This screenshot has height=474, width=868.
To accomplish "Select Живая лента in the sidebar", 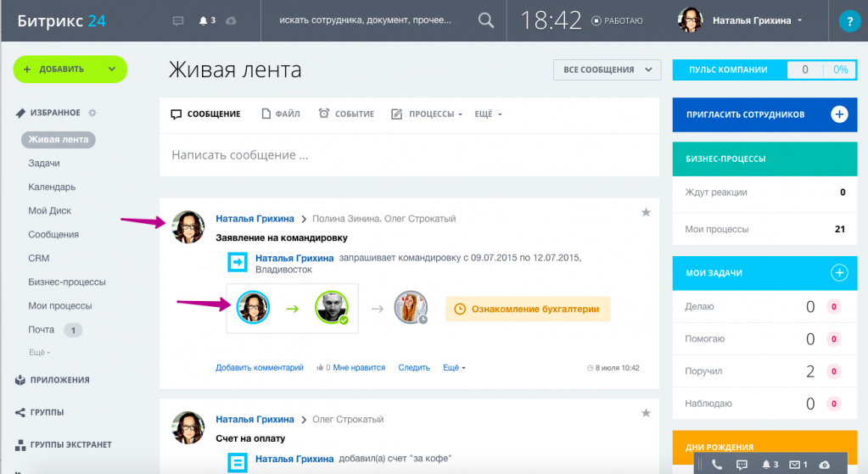I will (59, 139).
